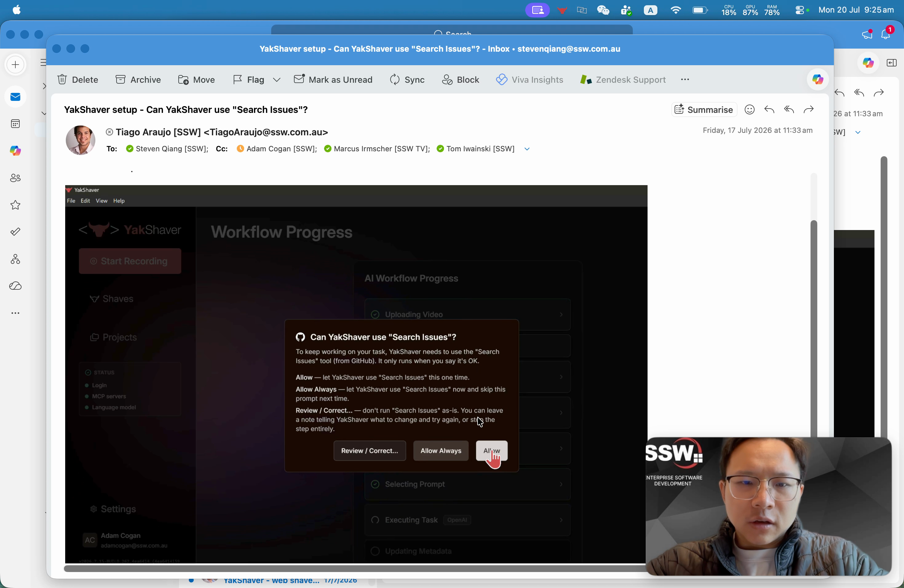Open Favorites star in sidebar
904x588 pixels.
16,205
